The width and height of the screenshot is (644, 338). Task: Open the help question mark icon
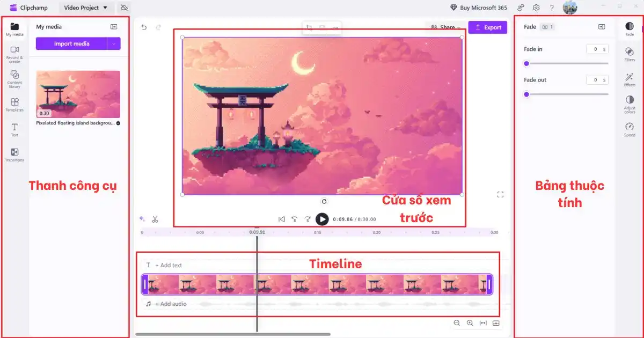point(552,8)
